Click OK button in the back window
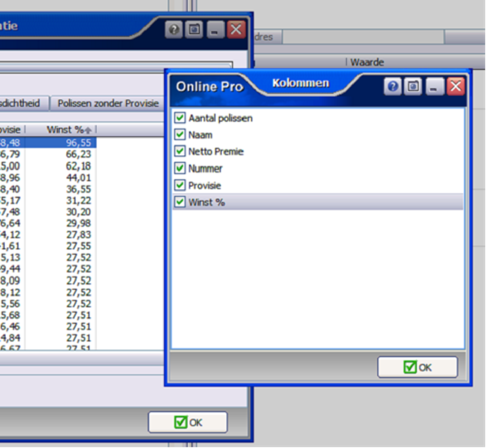 coord(188,422)
